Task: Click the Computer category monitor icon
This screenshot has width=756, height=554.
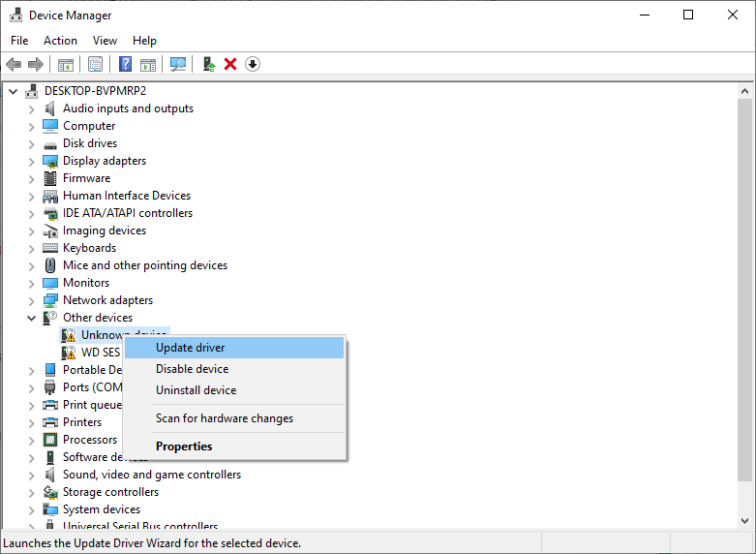Action: 50,126
